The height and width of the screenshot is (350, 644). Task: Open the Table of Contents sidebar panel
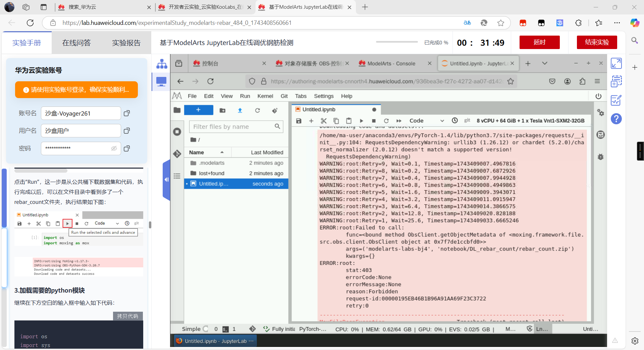coord(177,176)
